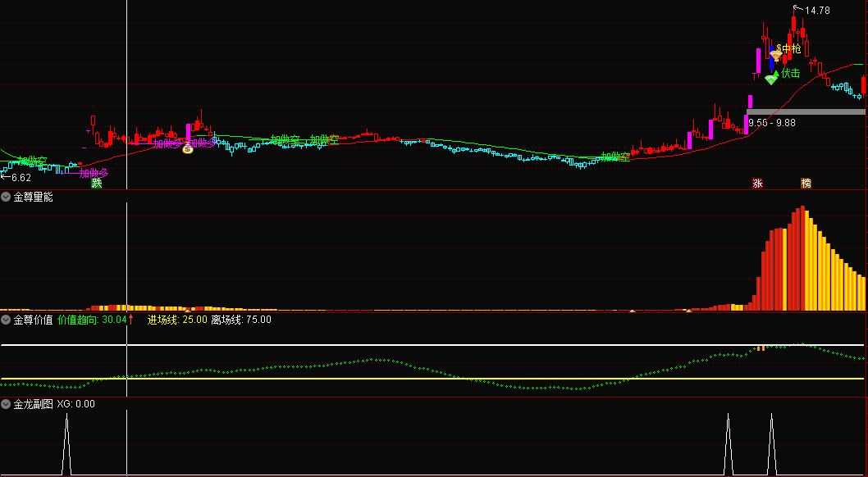Select the 离场线: 75.00 readout
The width and height of the screenshot is (868, 477).
click(241, 319)
